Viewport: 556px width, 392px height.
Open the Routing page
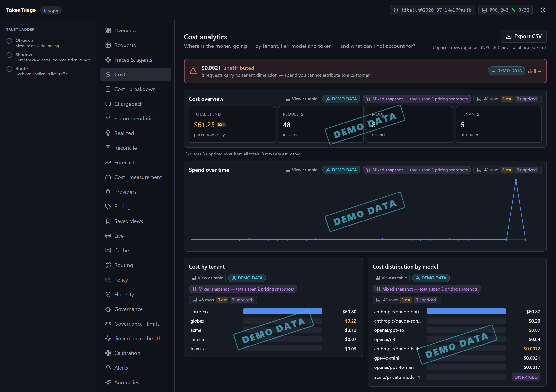136,265
